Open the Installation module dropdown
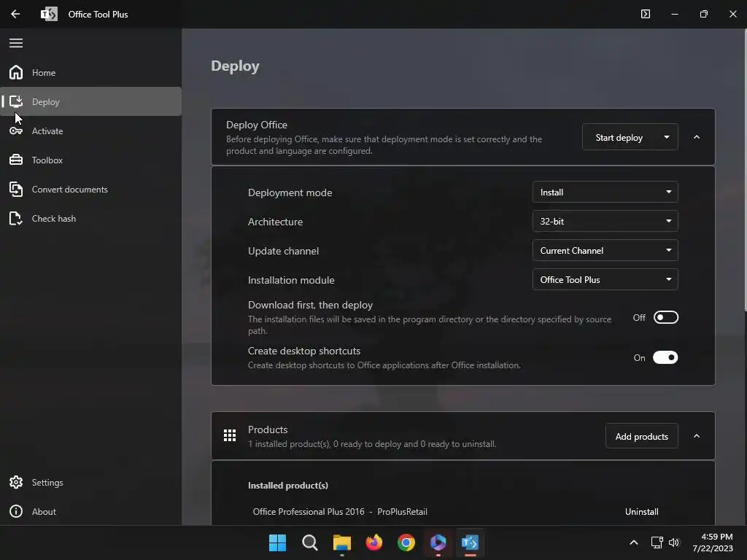 [x=605, y=279]
